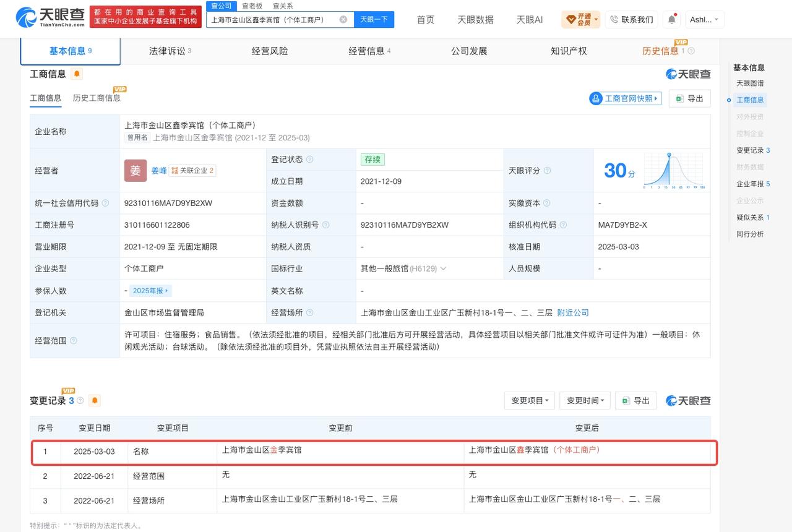Click help icon beside 变更记录 count
This screenshot has height=532, width=792.
click(80, 400)
